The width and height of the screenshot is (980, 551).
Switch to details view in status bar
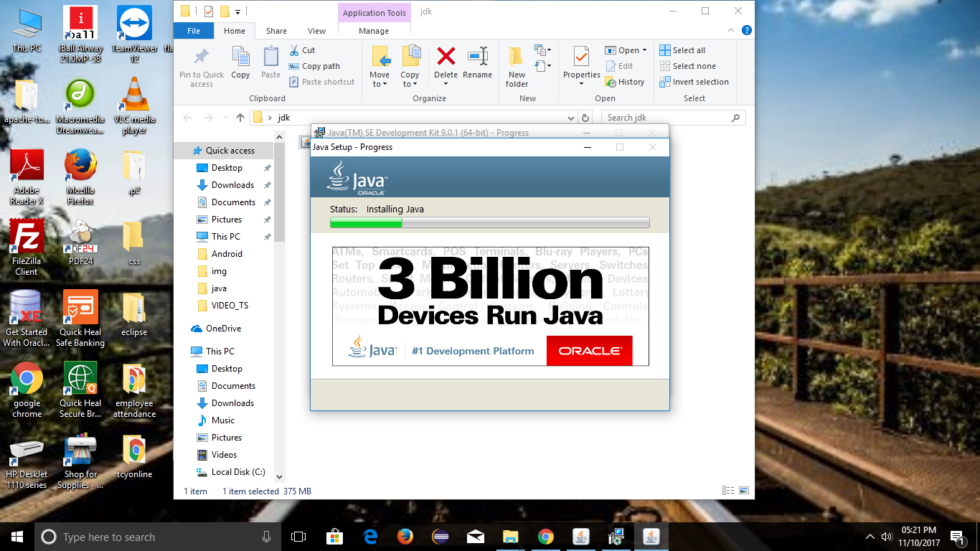coord(728,491)
